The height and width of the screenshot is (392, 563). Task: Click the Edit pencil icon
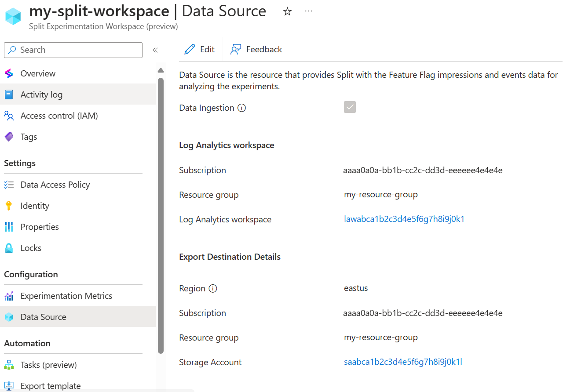(190, 49)
